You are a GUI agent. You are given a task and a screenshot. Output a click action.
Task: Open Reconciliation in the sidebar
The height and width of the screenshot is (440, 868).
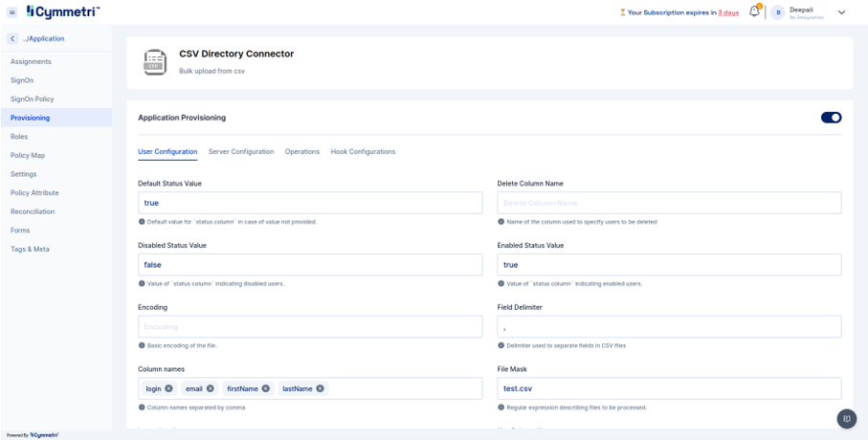tap(33, 211)
